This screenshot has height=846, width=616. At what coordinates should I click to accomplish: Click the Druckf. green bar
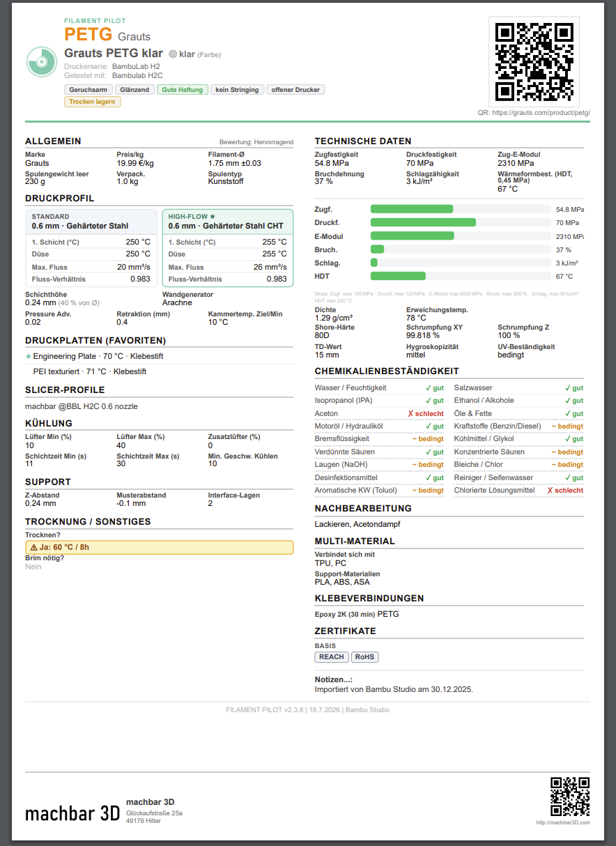[423, 222]
